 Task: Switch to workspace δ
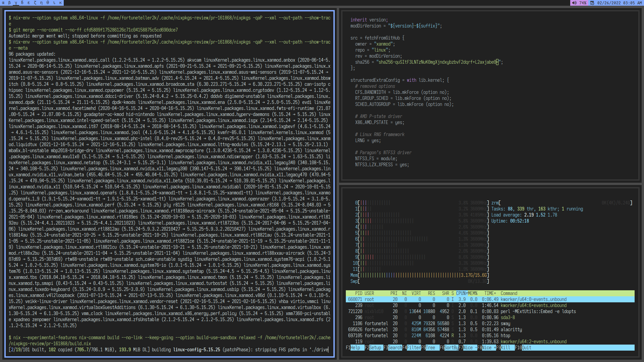coord(22,3)
